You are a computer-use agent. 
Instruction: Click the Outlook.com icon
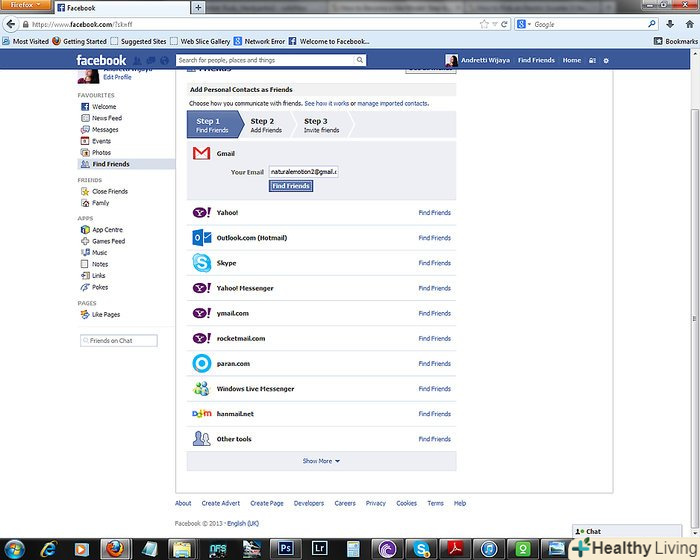(x=201, y=238)
